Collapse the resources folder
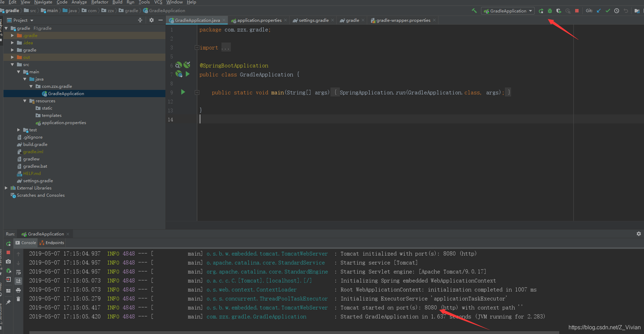The height and width of the screenshot is (334, 644). 25,101
